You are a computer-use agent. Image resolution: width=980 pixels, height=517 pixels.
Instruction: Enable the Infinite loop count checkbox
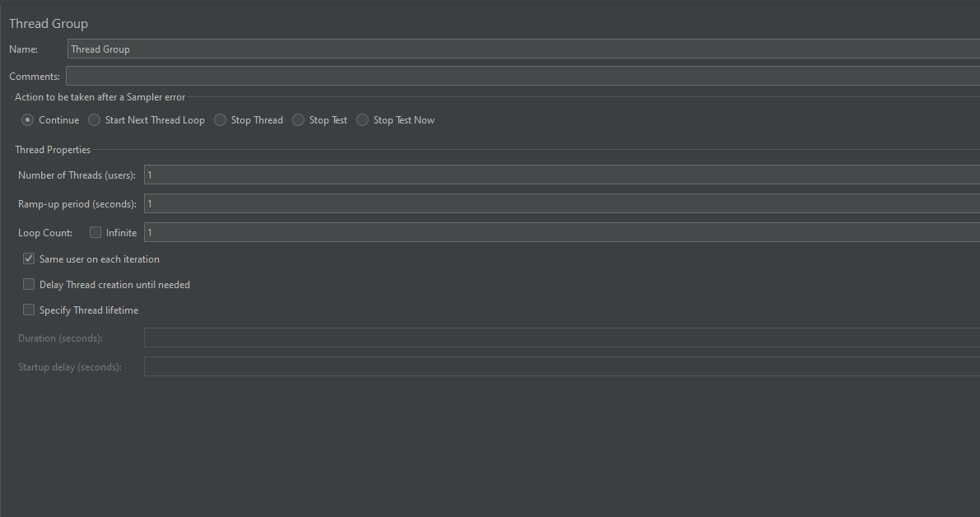coord(95,232)
